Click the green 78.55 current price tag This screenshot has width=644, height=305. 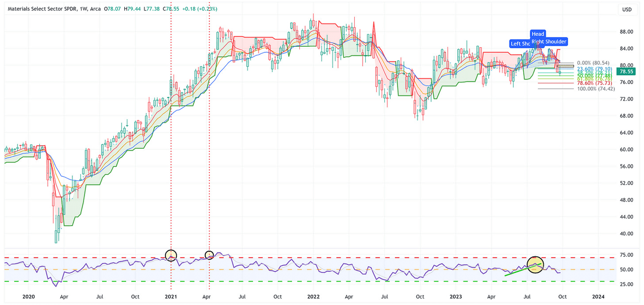pos(627,72)
